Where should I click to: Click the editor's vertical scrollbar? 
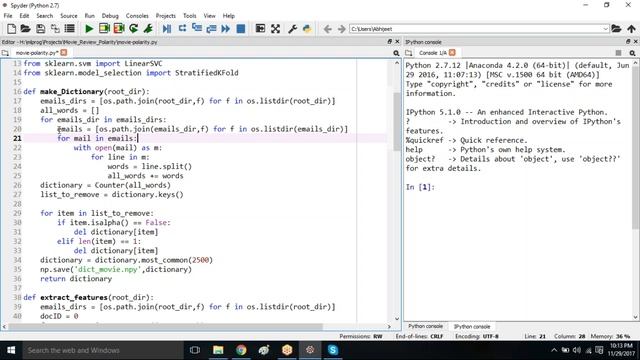[x=397, y=121]
